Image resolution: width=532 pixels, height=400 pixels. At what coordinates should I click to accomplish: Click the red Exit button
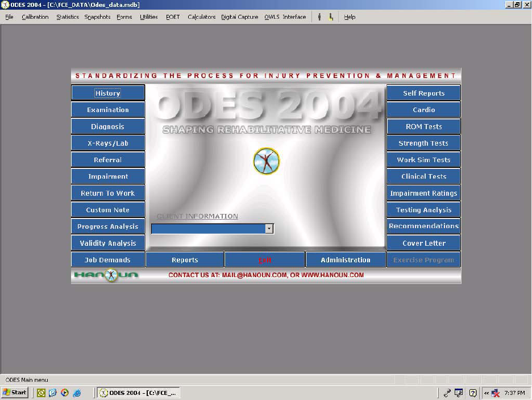click(x=265, y=259)
